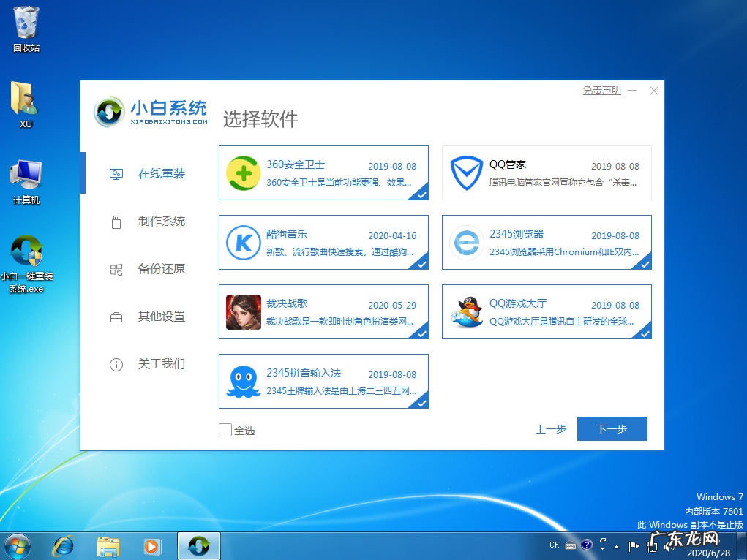Click the 下一步 next button
This screenshot has height=560, width=747.
tap(612, 429)
